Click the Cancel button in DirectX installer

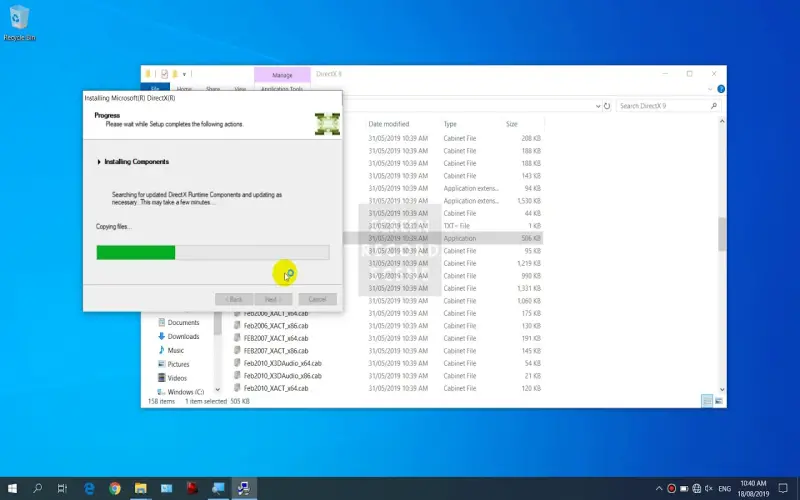(317, 299)
